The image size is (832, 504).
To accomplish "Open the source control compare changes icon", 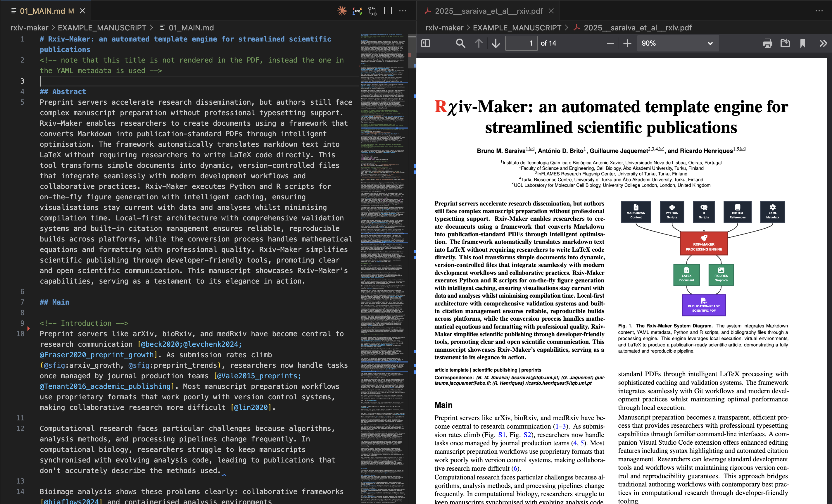I will coord(372,11).
